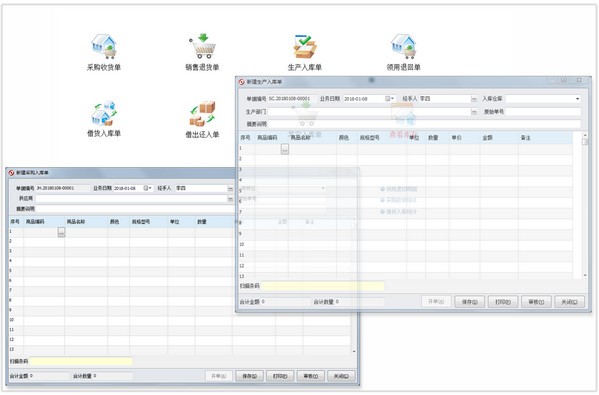Click 打印 button in 采购入库单 window
The image size is (599, 395).
[x=280, y=376]
